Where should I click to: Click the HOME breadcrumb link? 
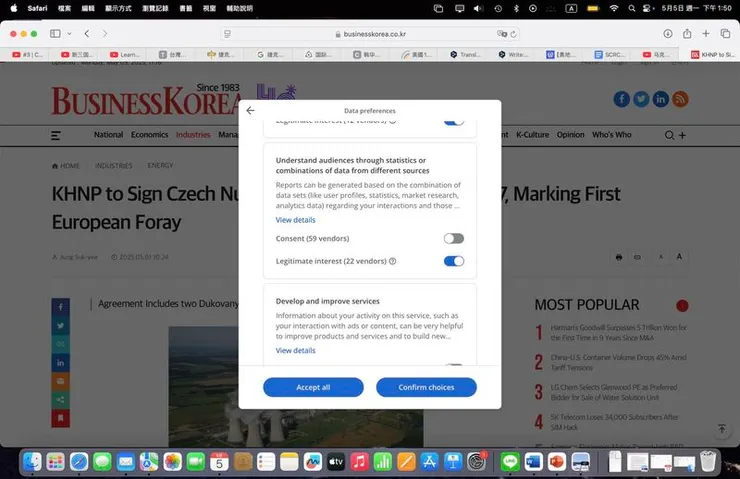pyautogui.click(x=66, y=166)
